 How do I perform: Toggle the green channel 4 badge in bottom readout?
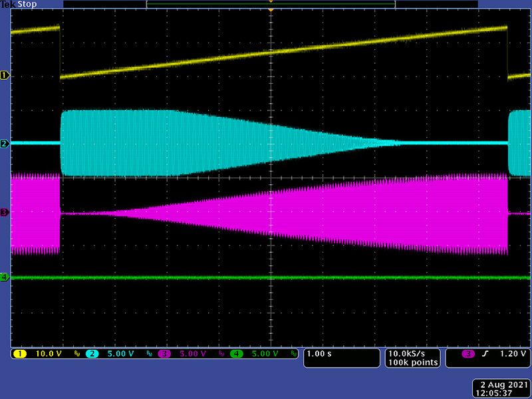(x=237, y=354)
